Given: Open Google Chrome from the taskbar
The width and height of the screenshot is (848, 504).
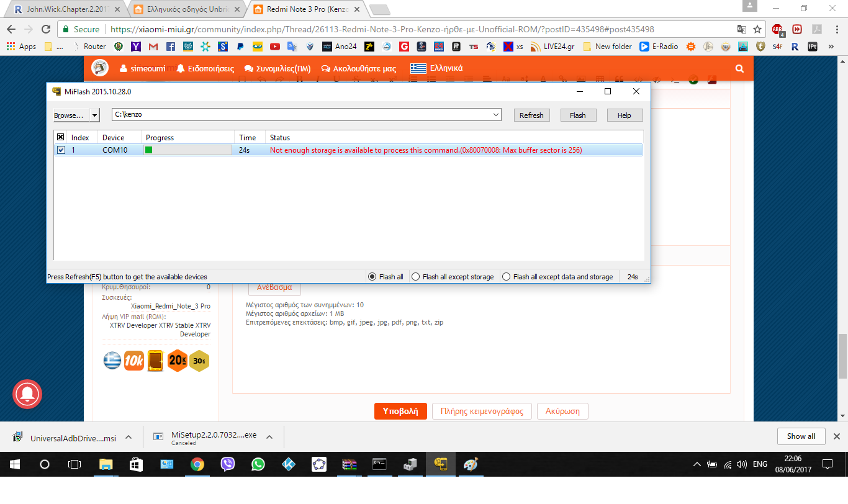Looking at the screenshot, I should [197, 464].
